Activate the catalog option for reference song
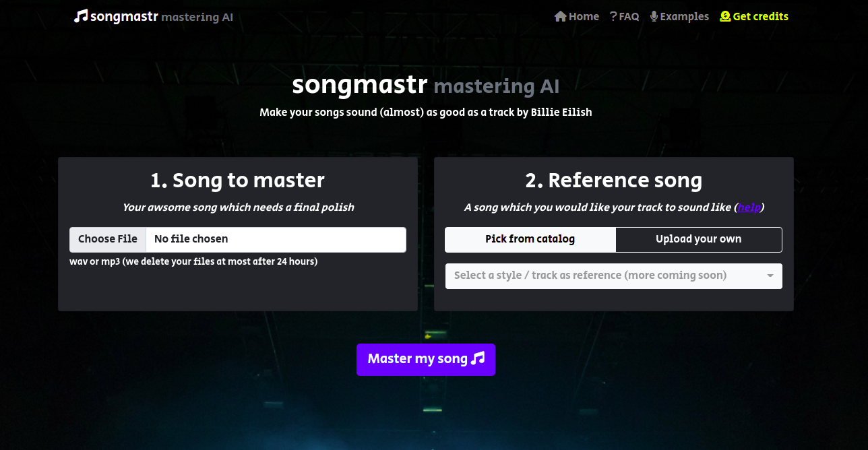 tap(530, 239)
